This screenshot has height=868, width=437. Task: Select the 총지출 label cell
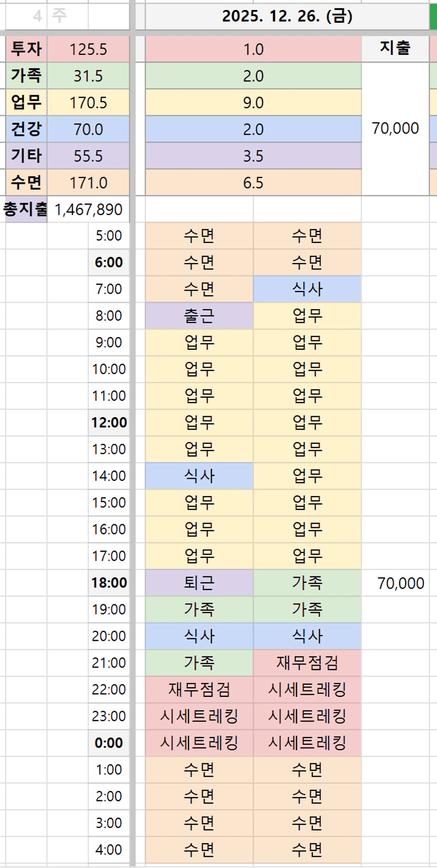coord(25,210)
